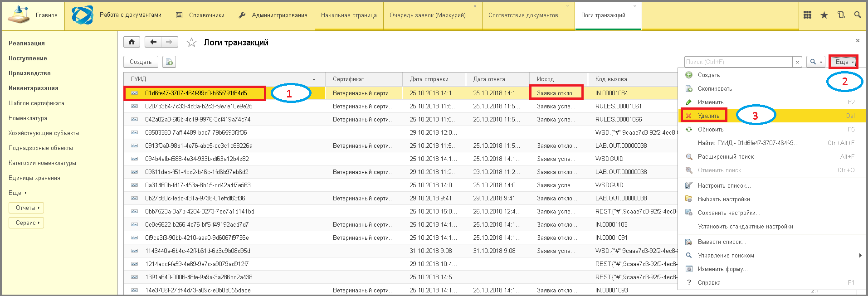Open Категории номенклатуры link
Viewport: 868px width, 296px height.
[42, 163]
